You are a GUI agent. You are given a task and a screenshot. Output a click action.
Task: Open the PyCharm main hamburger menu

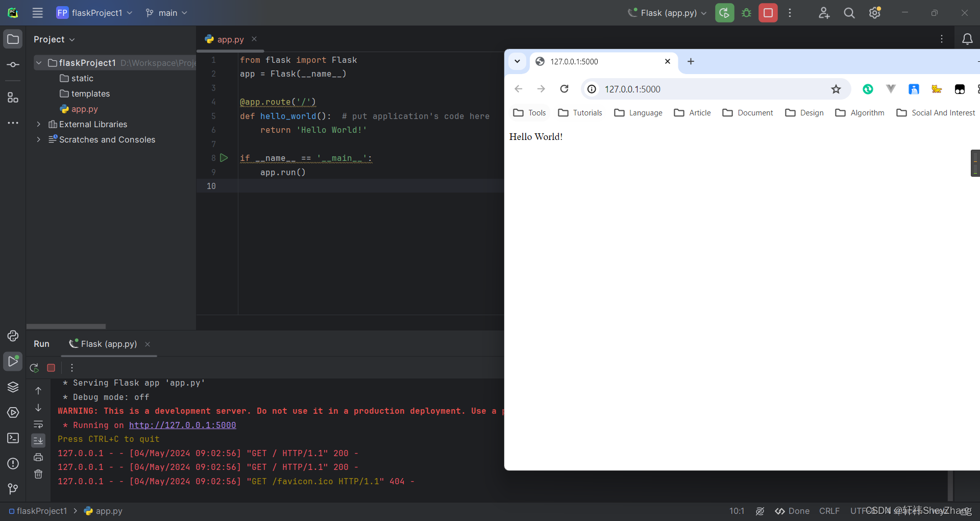[37, 13]
